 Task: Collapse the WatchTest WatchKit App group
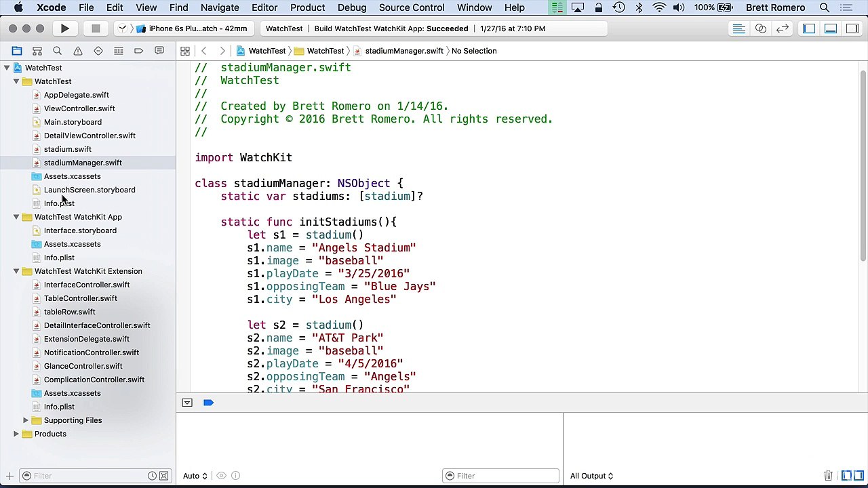tap(16, 217)
